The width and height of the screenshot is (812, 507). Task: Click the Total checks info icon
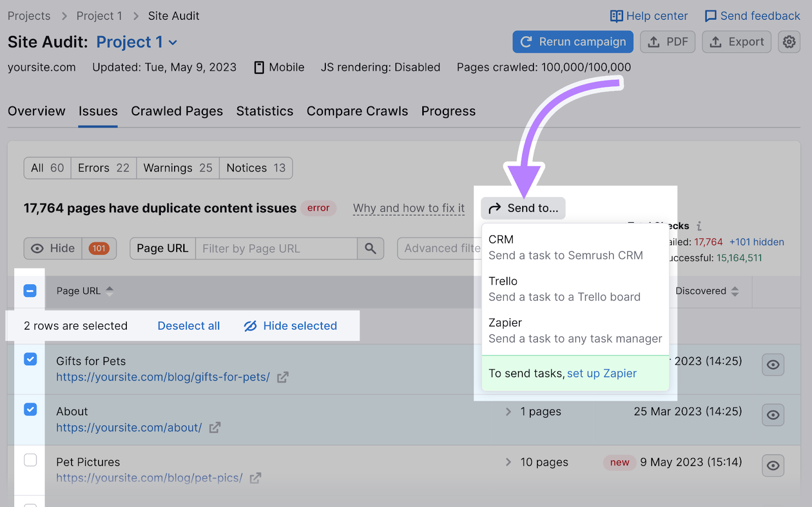coord(699,226)
